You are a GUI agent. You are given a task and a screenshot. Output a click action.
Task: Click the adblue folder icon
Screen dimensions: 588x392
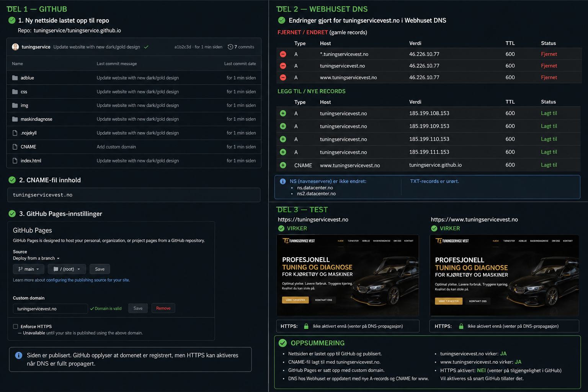(x=15, y=78)
